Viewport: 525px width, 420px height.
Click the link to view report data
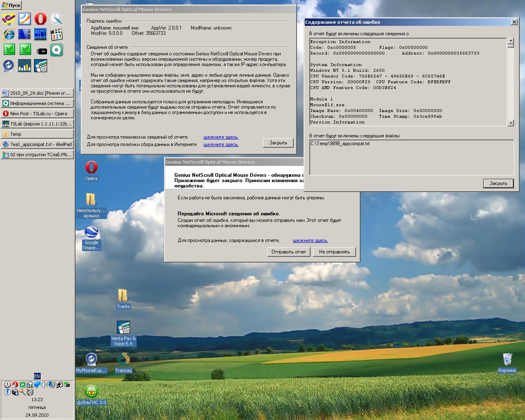click(x=310, y=240)
